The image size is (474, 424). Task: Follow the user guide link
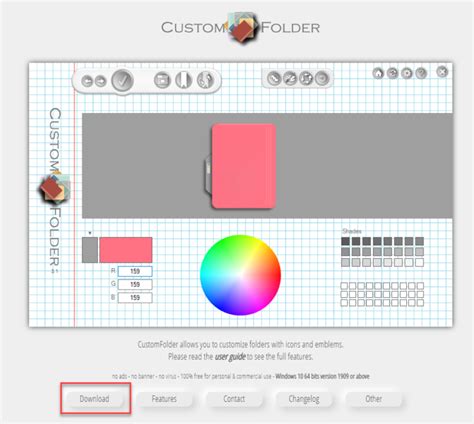tap(230, 357)
